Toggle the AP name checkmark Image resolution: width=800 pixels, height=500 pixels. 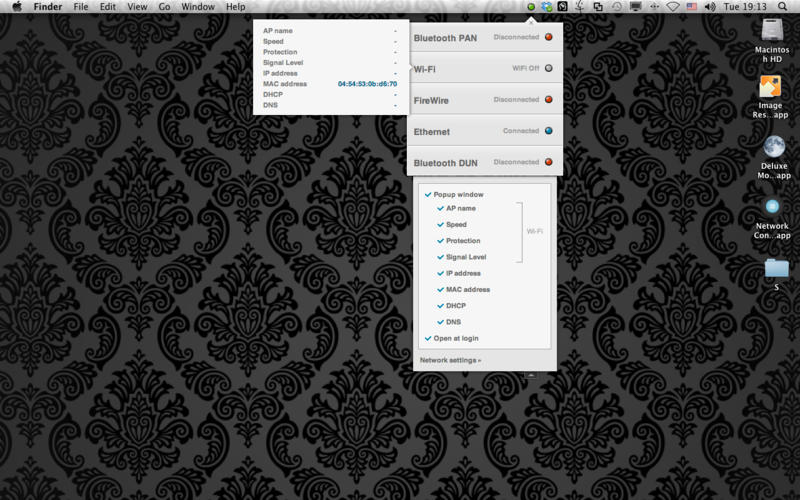click(440, 208)
